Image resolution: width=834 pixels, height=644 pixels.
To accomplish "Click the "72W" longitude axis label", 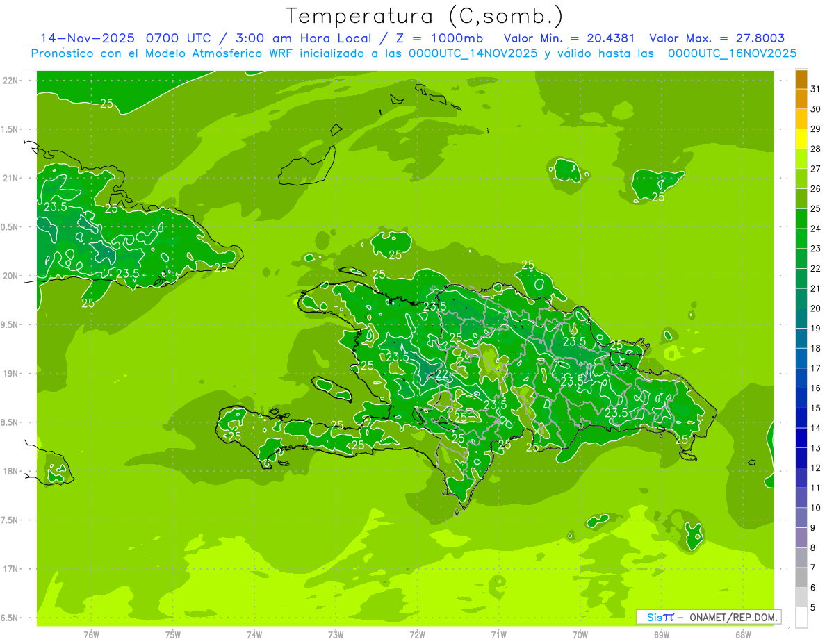I will [x=417, y=635].
